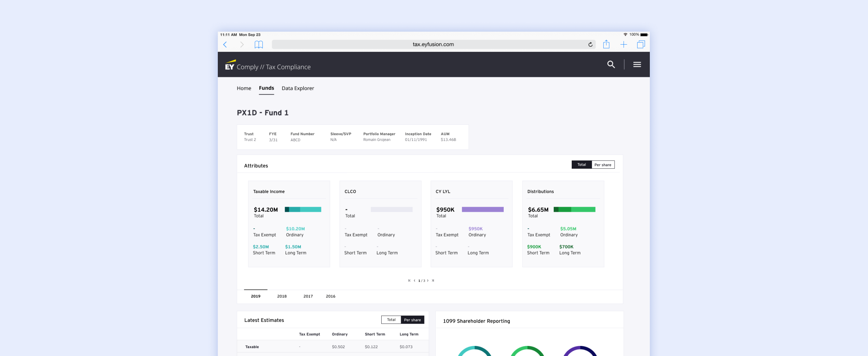Reload the page with the refresh icon
This screenshot has width=868, height=356.
[590, 45]
